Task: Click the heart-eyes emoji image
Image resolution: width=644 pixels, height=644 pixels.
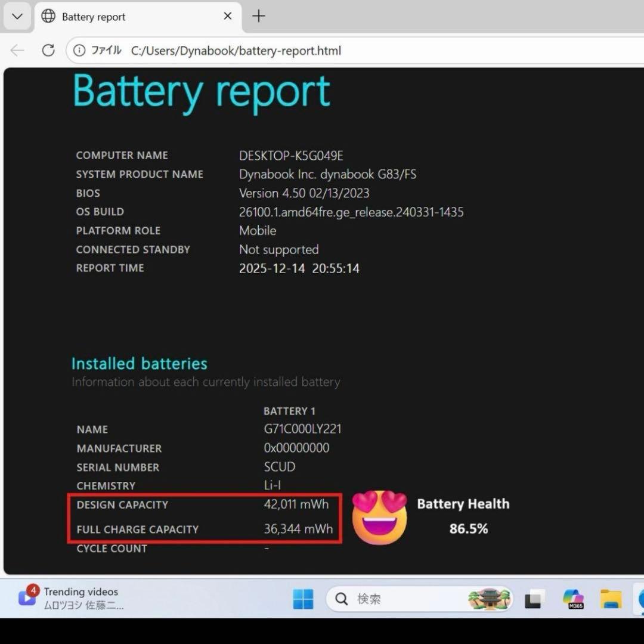Action: pos(380,517)
